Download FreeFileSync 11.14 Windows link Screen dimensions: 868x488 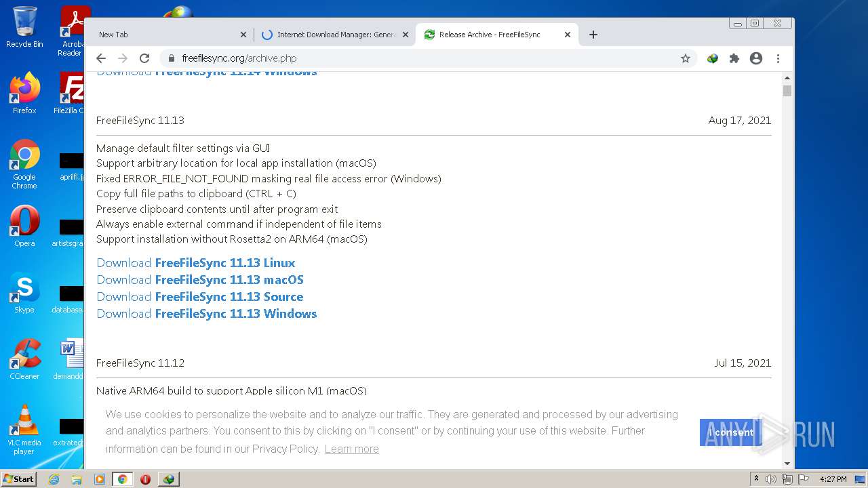[207, 73]
